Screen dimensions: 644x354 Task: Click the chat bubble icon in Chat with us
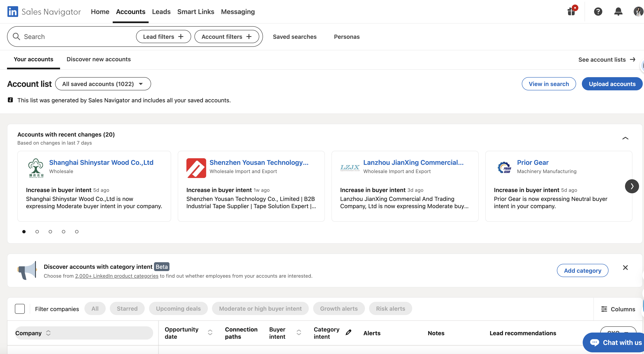(x=594, y=342)
